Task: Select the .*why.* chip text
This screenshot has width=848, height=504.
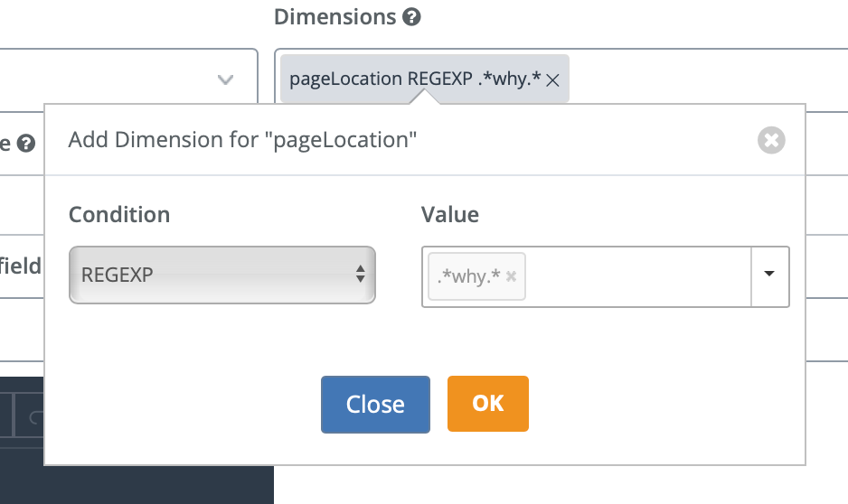Action: (x=468, y=276)
